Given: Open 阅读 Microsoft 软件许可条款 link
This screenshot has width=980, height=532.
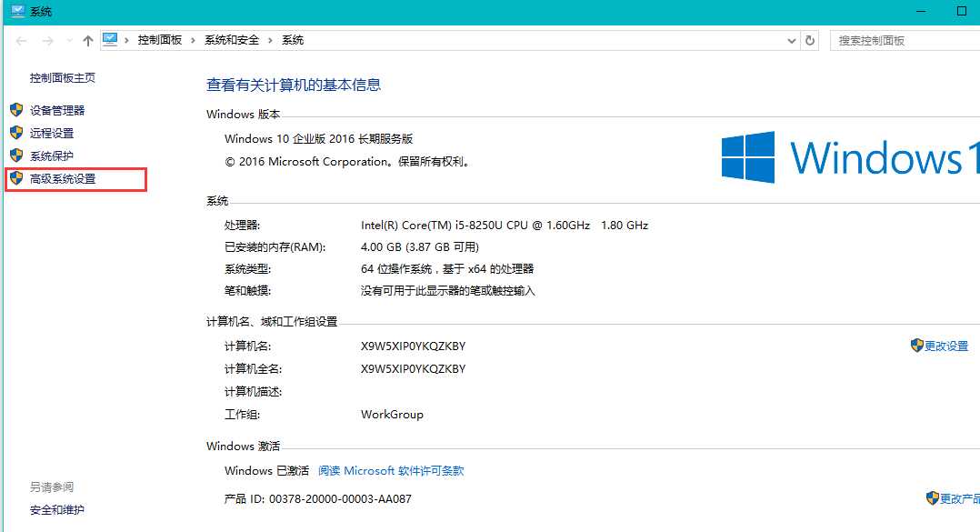Looking at the screenshot, I should (x=391, y=471).
